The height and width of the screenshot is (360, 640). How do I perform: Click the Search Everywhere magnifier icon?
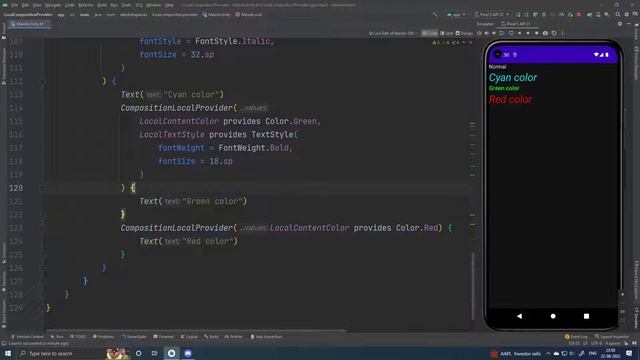[x=618, y=15]
